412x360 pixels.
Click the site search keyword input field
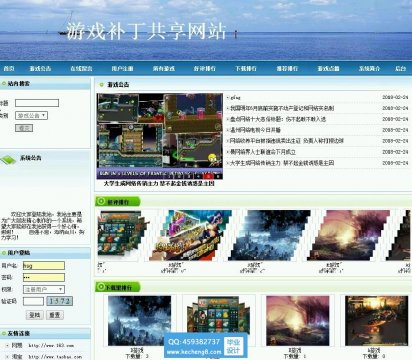click(x=37, y=103)
